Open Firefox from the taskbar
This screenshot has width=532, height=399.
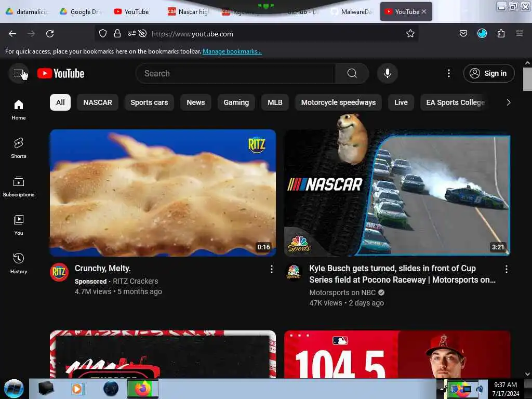click(x=143, y=389)
